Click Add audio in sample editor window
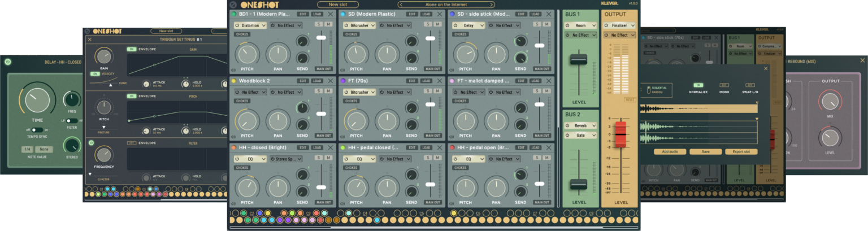Image resolution: width=868 pixels, height=231 pixels. click(x=670, y=151)
